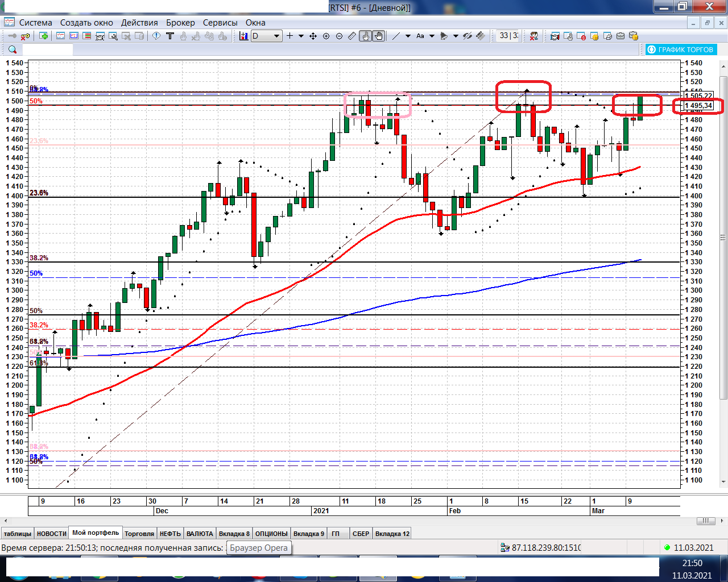
Task: Select the ruler measurement tool
Action: (x=352, y=36)
